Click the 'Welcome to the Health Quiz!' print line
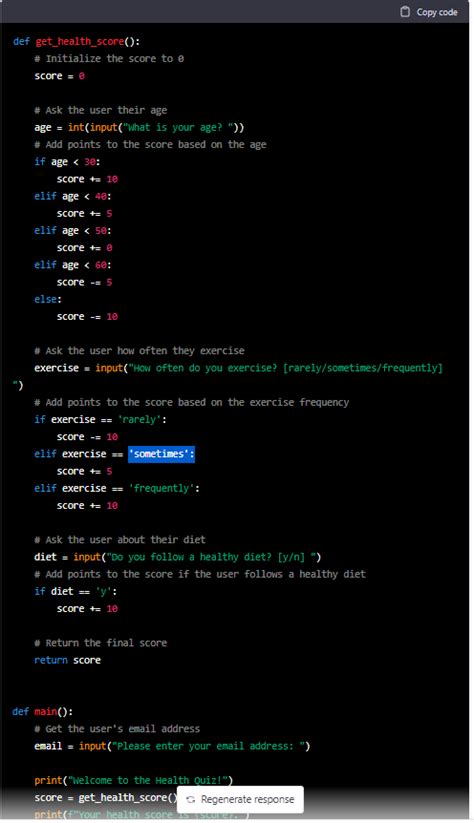The height and width of the screenshot is (823, 474). (134, 780)
